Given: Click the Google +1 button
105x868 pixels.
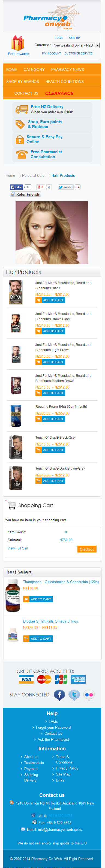Looking at the screenshot, I should click(41, 187).
